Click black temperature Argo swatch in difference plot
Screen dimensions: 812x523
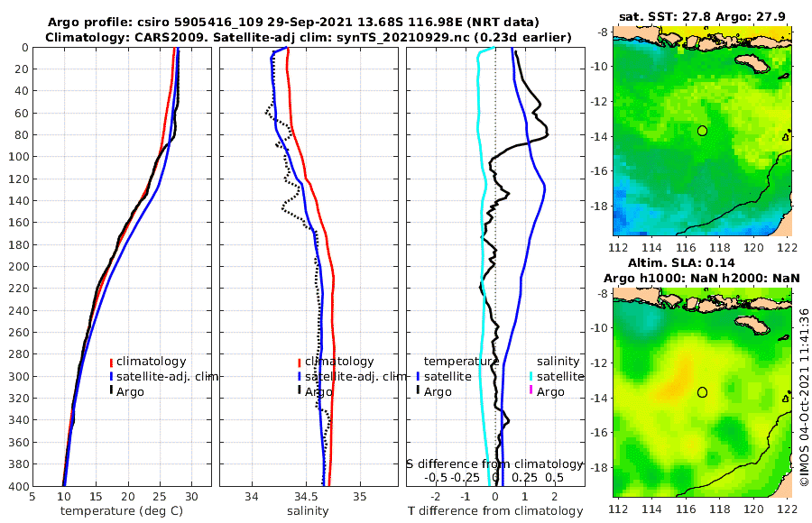tap(418, 391)
